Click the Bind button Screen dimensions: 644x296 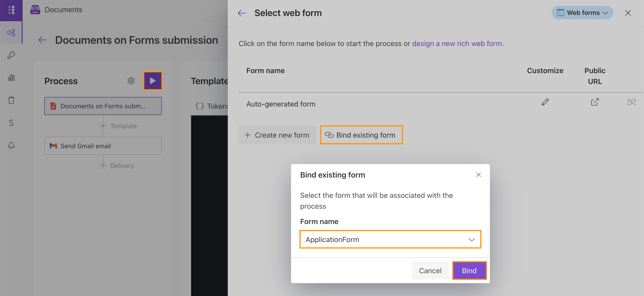coord(469,271)
